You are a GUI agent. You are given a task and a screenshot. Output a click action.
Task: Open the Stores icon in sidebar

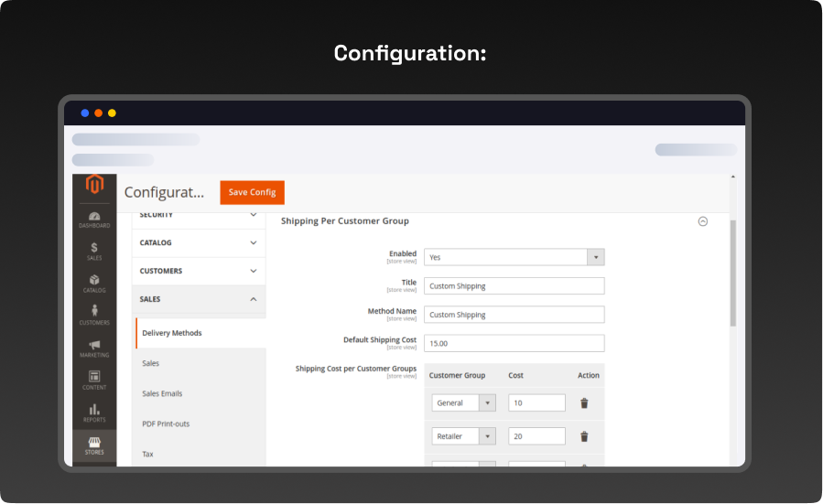pos(94,445)
